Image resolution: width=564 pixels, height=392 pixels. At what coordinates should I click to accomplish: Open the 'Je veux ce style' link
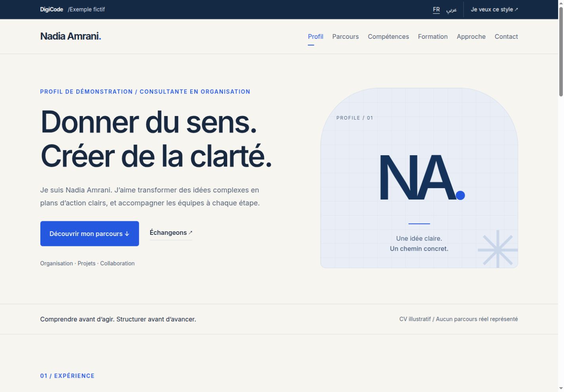point(494,10)
